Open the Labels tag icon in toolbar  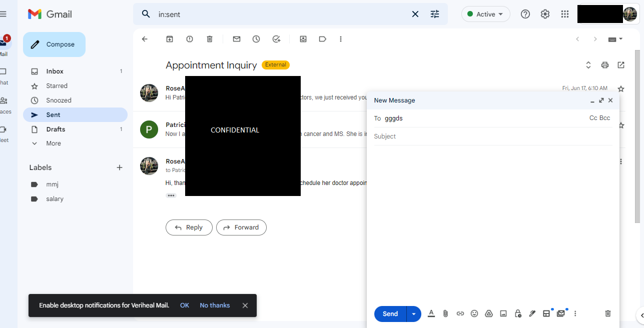[x=323, y=39]
